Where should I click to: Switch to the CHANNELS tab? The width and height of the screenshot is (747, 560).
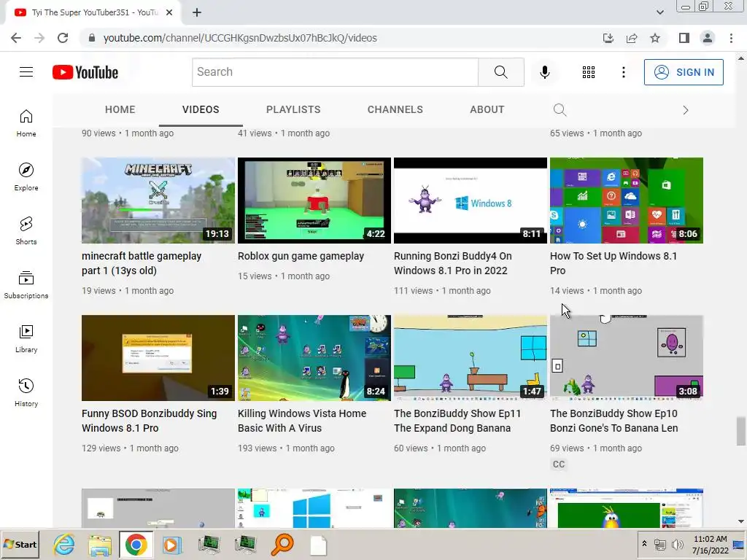click(395, 109)
